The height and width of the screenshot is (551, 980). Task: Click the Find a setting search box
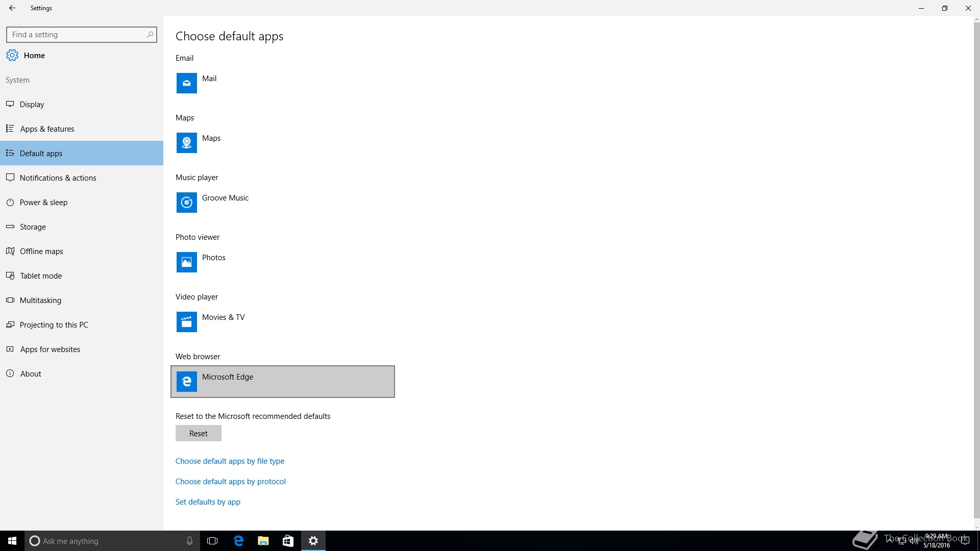click(82, 35)
